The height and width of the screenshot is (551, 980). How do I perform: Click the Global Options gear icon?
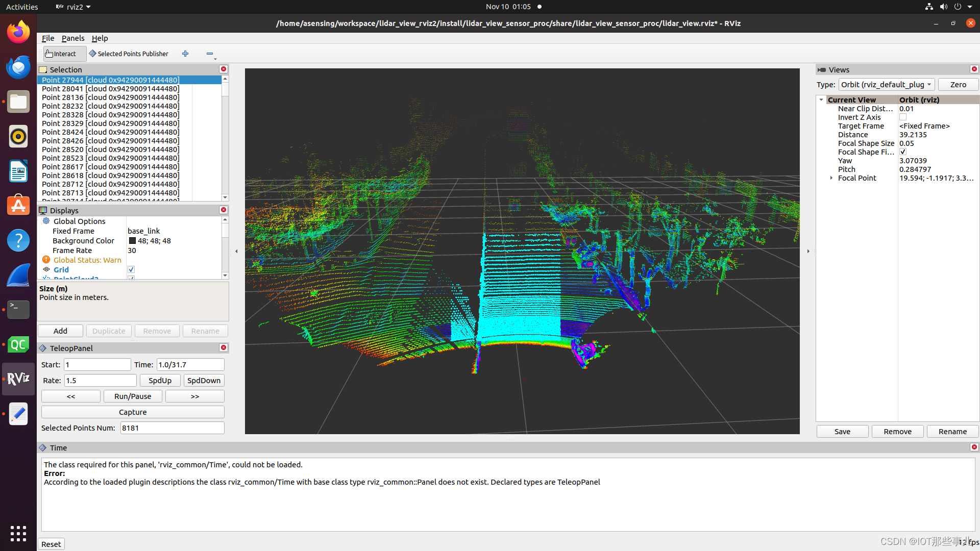[46, 221]
